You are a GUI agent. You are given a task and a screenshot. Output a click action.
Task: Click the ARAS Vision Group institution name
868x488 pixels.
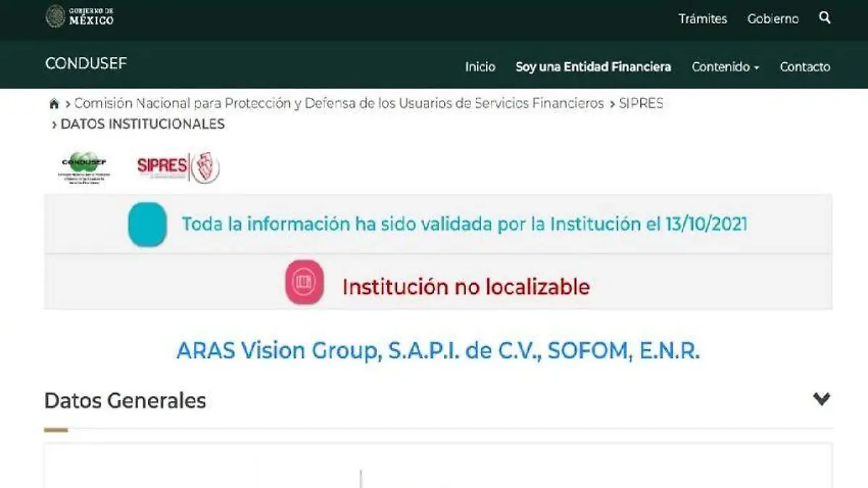(x=438, y=351)
